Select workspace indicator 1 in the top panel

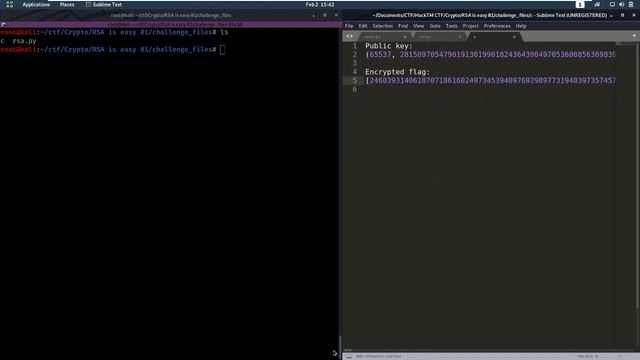(x=580, y=4)
